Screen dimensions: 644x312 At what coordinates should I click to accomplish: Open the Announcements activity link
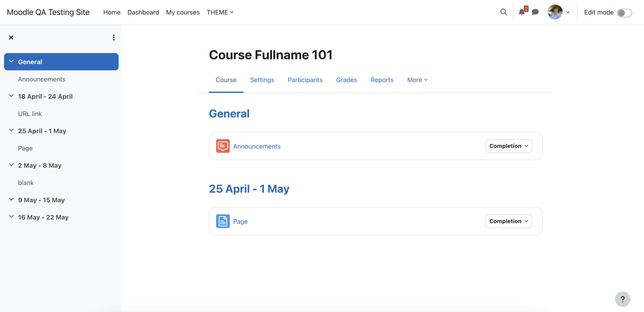[x=257, y=146]
